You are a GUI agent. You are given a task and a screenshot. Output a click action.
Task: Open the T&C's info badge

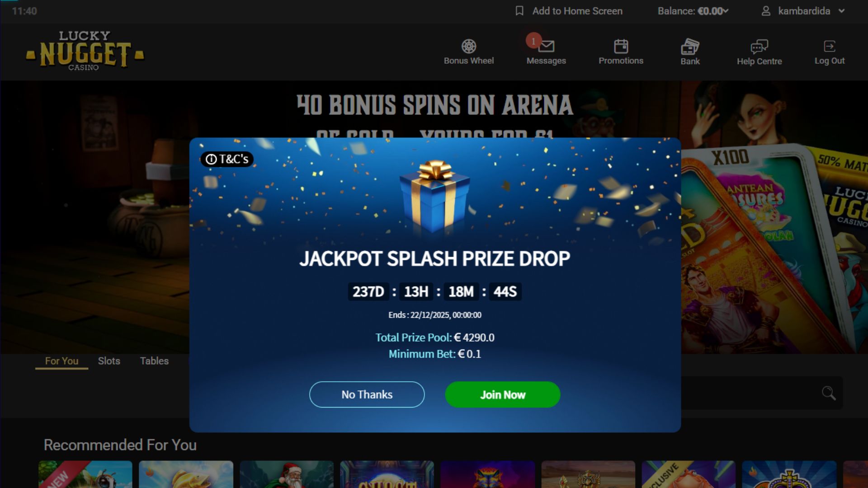click(227, 159)
